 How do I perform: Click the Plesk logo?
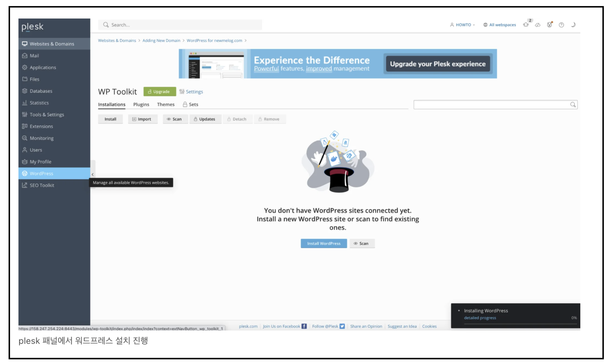pyautogui.click(x=32, y=27)
